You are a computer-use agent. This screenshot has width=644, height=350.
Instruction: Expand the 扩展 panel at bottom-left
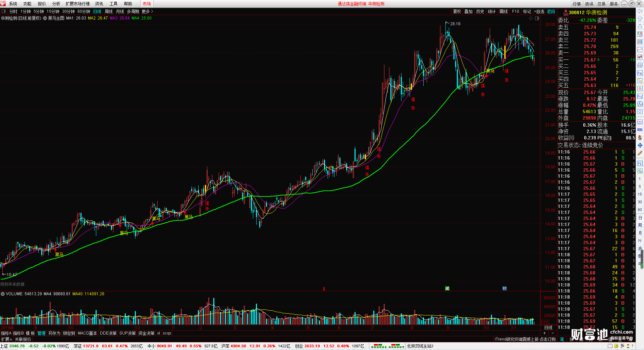6,339
